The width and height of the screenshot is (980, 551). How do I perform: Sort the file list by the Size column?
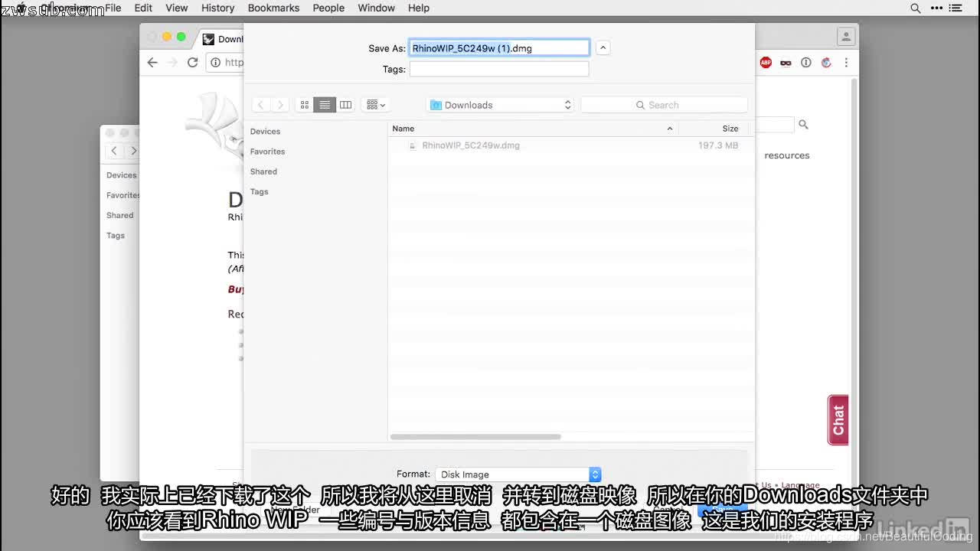click(x=716, y=129)
